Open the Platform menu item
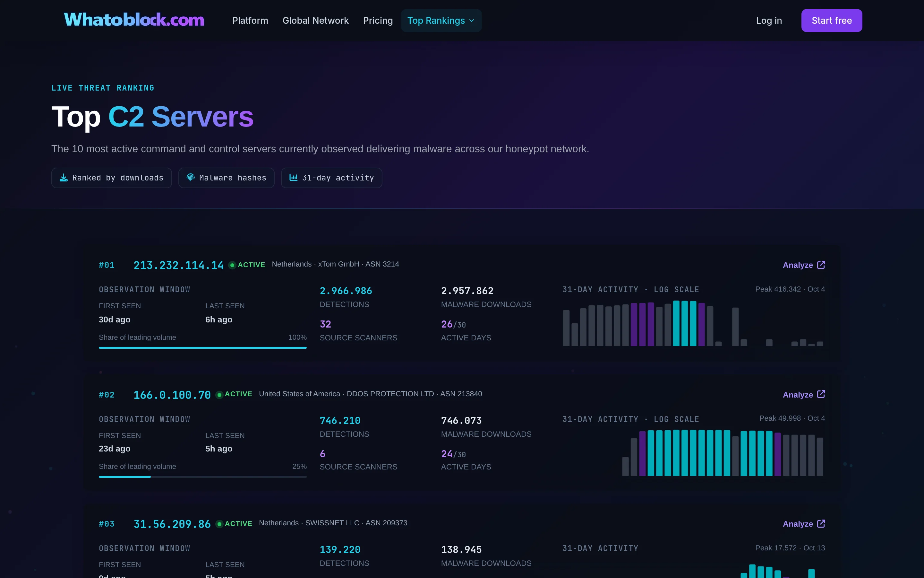The height and width of the screenshot is (578, 924). click(250, 21)
